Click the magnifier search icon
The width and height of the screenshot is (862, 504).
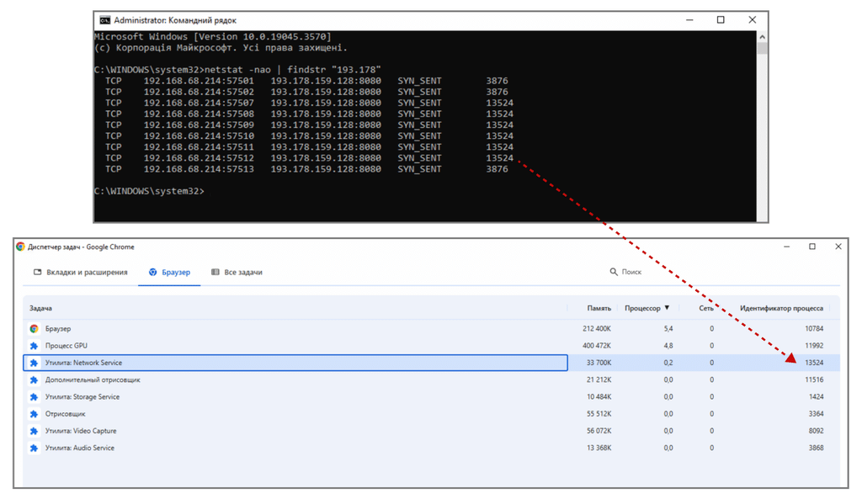[x=614, y=272]
